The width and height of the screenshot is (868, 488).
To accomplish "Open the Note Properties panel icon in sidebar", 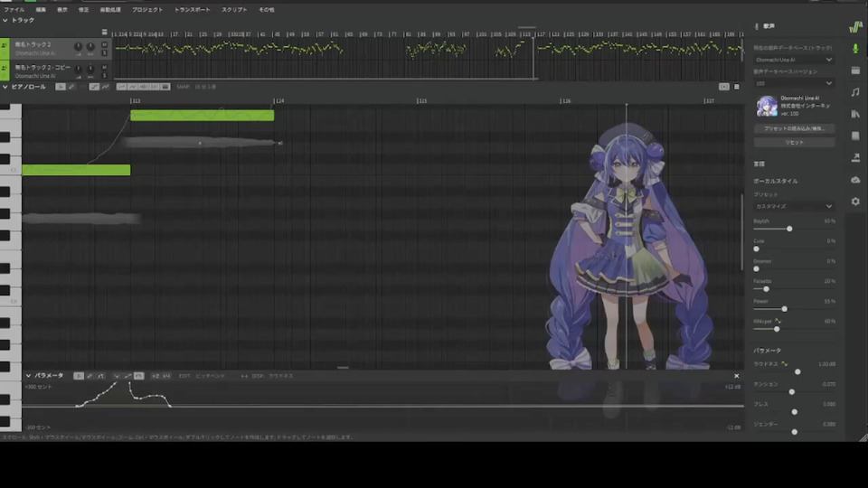I will tap(855, 70).
